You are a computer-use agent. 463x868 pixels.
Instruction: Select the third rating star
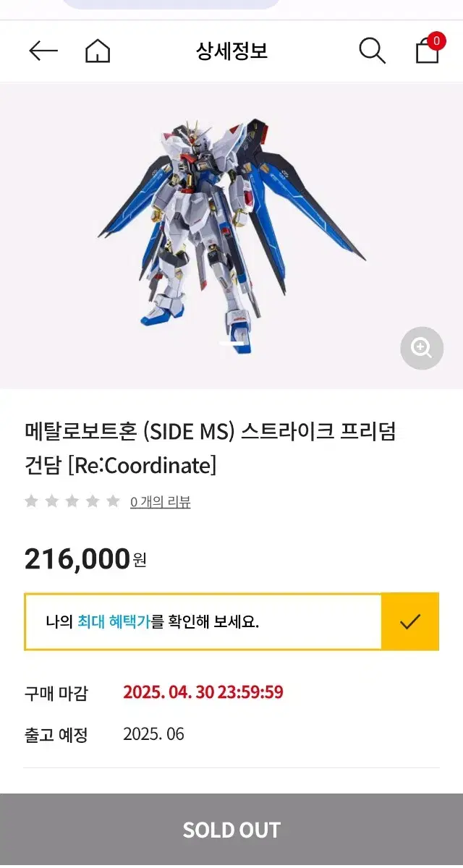[x=72, y=501]
